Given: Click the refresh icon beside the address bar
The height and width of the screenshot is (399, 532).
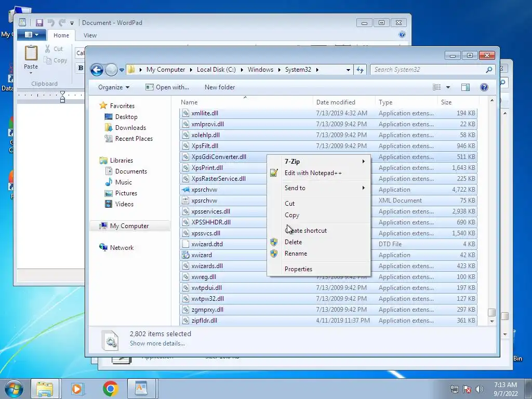Looking at the screenshot, I should coord(360,70).
